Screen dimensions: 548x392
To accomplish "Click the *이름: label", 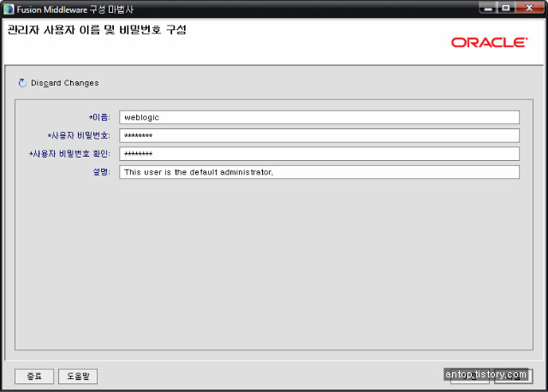I will (x=99, y=117).
